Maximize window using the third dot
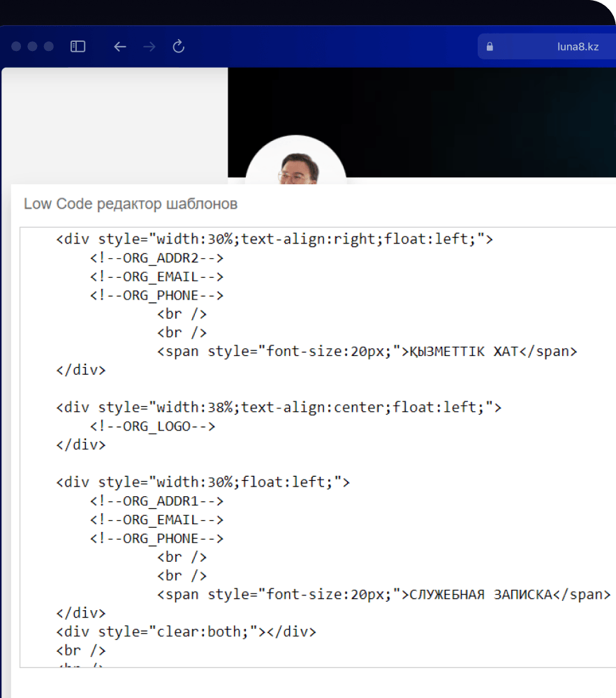Viewport: 616px width, 698px height. [x=49, y=47]
